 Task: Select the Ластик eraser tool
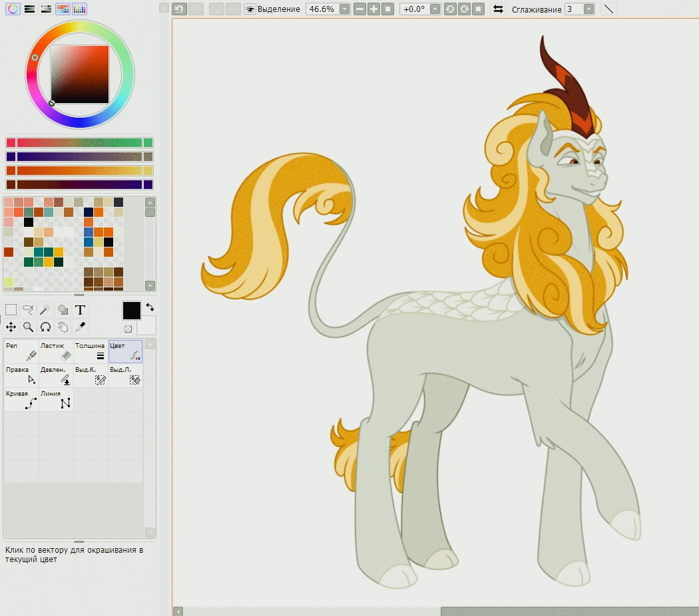[x=56, y=351]
